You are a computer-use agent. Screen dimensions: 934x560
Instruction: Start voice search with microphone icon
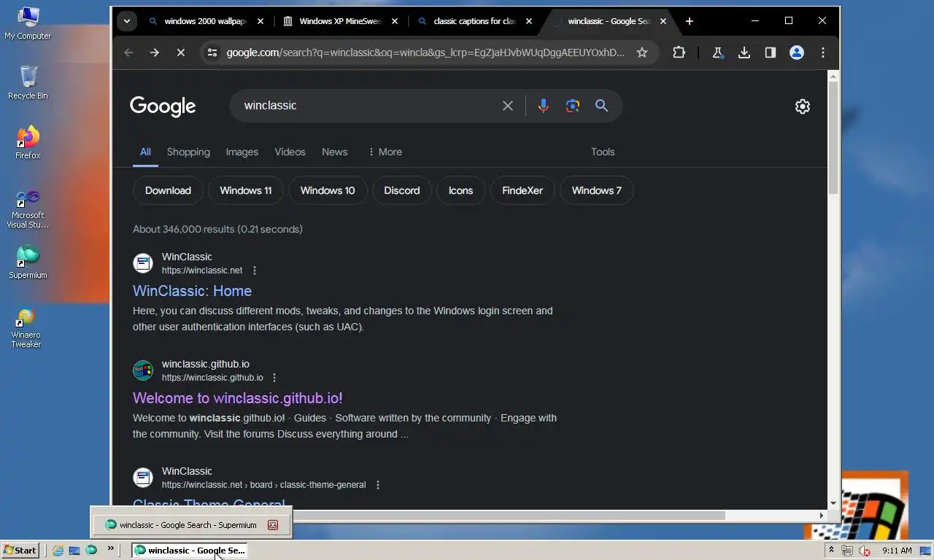543,106
